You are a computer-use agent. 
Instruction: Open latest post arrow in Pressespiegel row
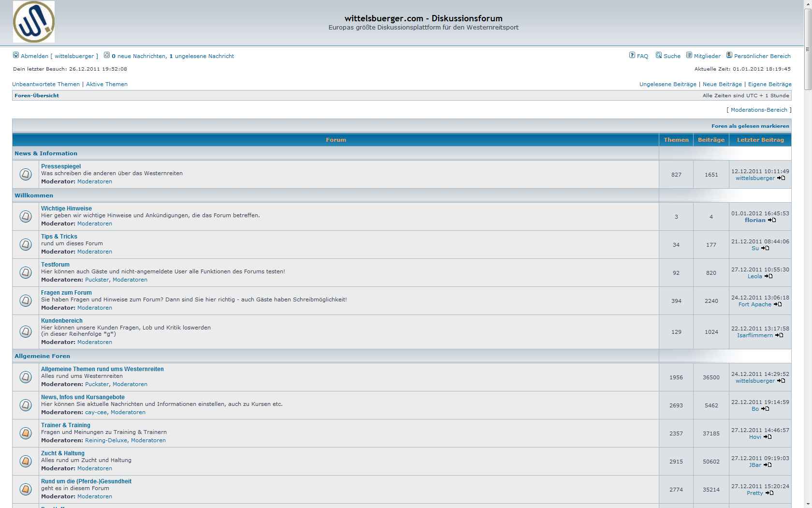tap(781, 178)
